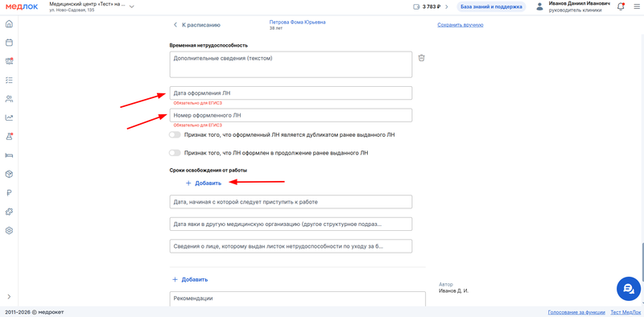Viewport: 644px width, 317px height.
Task: Click the Автор Иванов Д. И. label
Action: 454,287
